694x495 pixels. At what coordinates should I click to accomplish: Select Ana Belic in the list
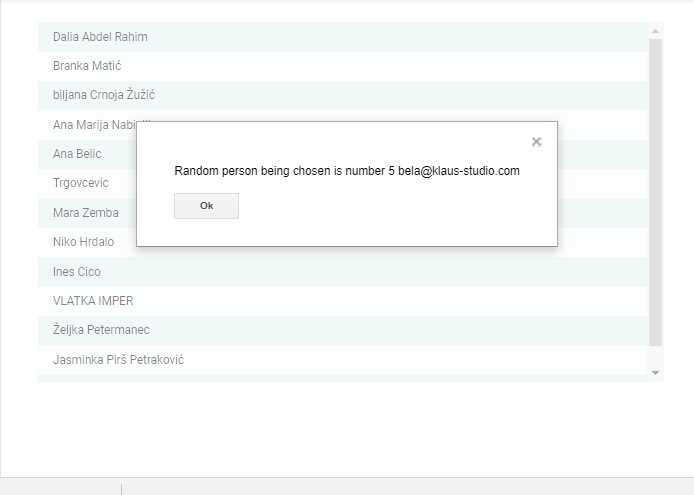tap(77, 154)
